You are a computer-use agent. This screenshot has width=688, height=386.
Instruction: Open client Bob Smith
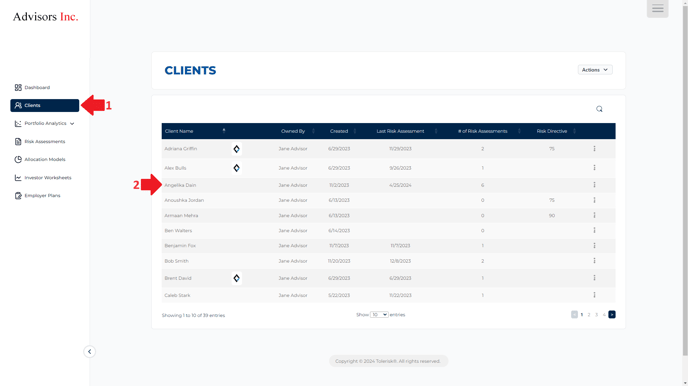[176, 261]
